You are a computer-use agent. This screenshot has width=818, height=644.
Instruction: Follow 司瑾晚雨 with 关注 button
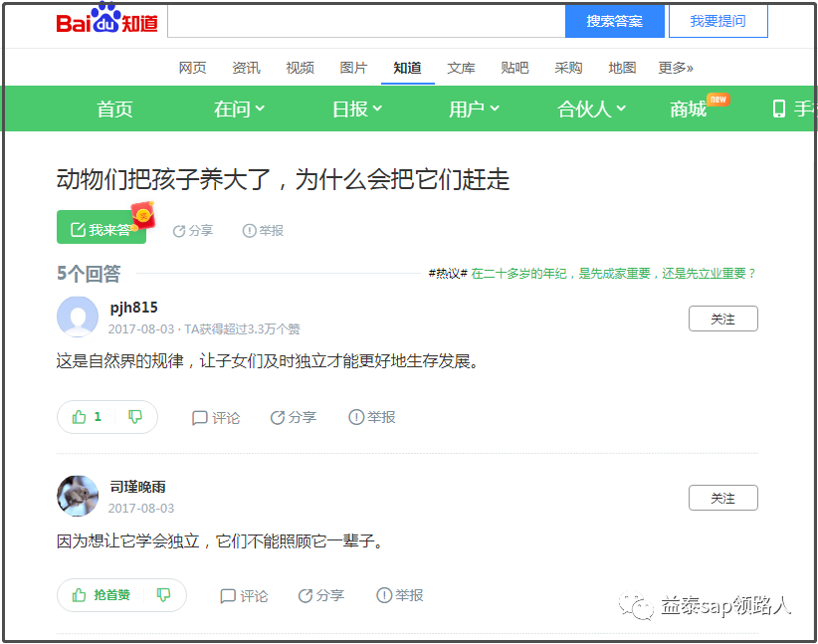coord(723,498)
